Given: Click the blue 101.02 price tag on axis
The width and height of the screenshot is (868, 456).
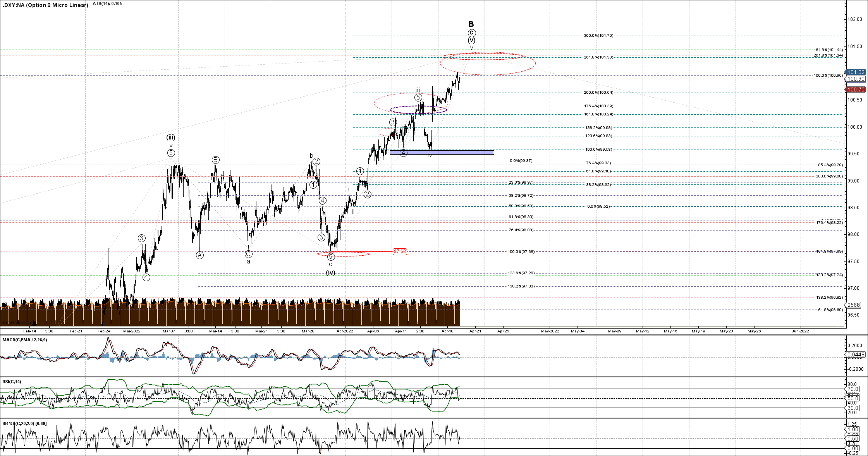Looking at the screenshot, I should [x=856, y=72].
